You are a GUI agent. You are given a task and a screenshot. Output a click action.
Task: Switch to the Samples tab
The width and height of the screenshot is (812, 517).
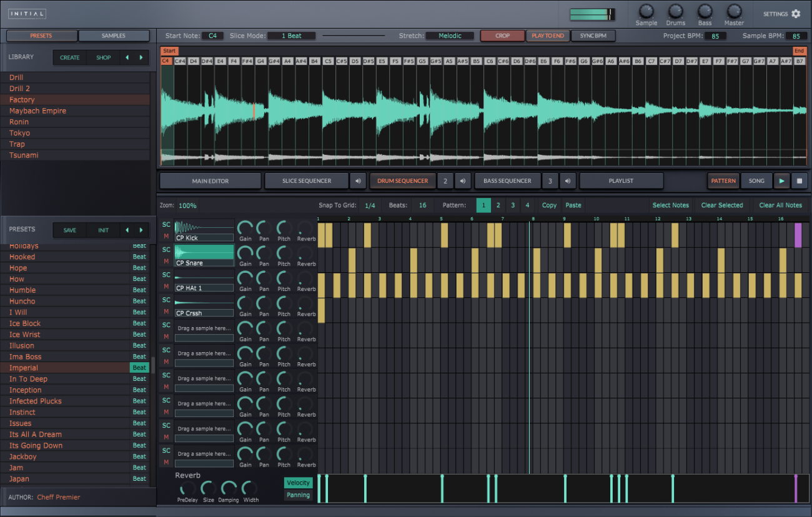point(114,36)
